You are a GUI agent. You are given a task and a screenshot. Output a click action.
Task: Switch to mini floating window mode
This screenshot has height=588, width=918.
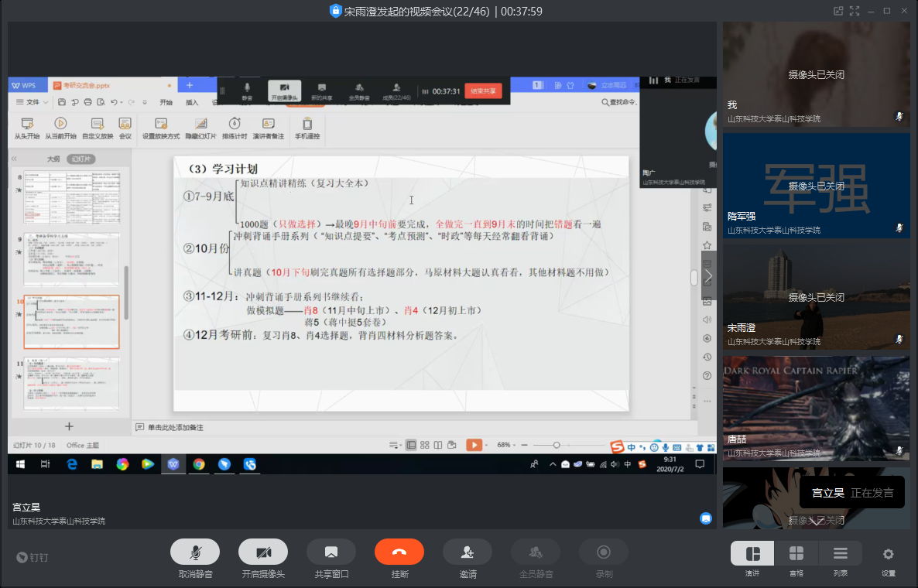tap(838, 11)
